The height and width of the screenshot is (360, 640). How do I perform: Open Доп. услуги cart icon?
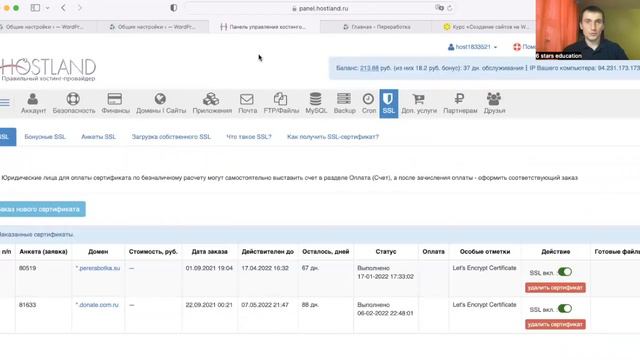tap(418, 99)
